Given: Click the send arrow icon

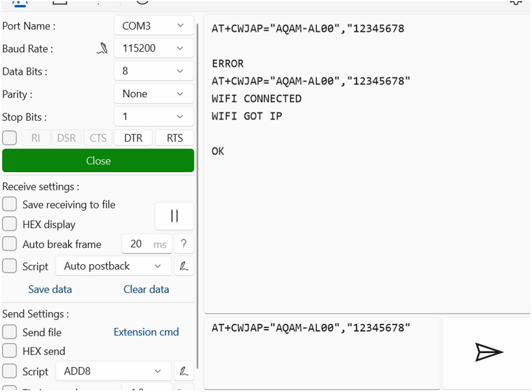Looking at the screenshot, I should pyautogui.click(x=489, y=352).
